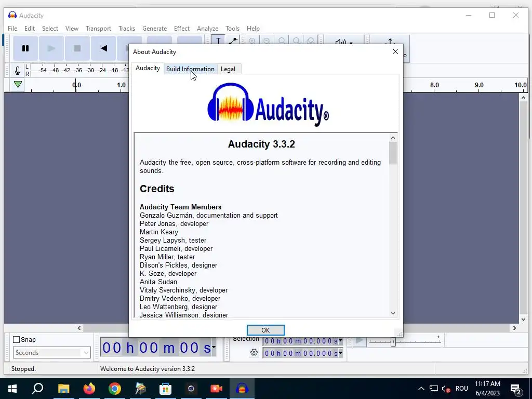This screenshot has width=532, height=399.
Task: Close the About Audacity dialog
Action: click(395, 51)
